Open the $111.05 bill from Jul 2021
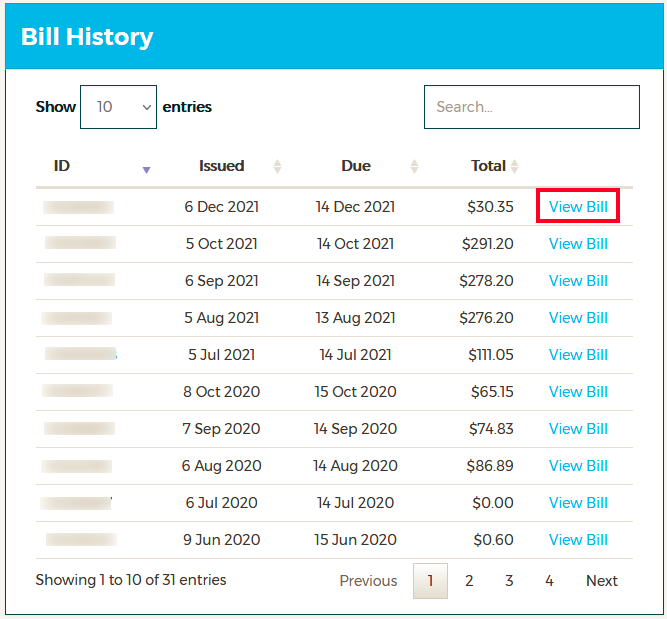 tap(578, 355)
